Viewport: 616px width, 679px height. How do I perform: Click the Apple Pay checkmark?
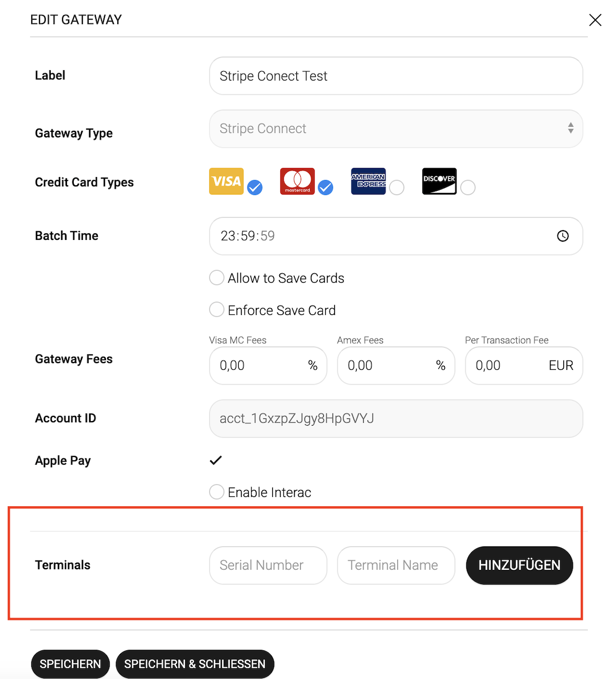click(x=216, y=460)
